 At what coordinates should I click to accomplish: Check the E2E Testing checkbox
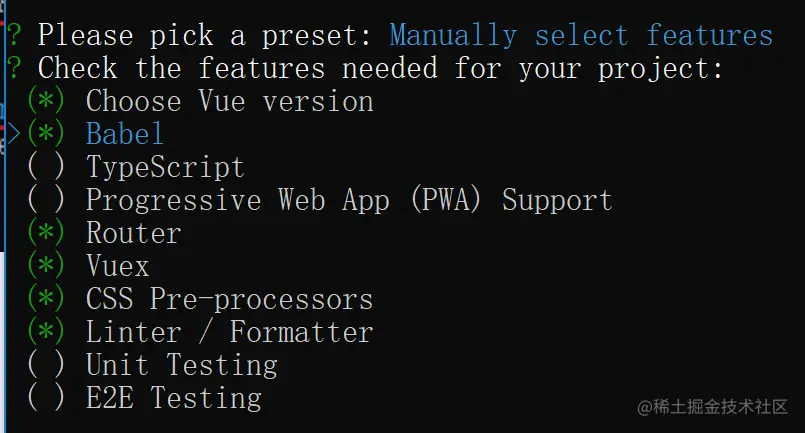pyautogui.click(x=46, y=398)
